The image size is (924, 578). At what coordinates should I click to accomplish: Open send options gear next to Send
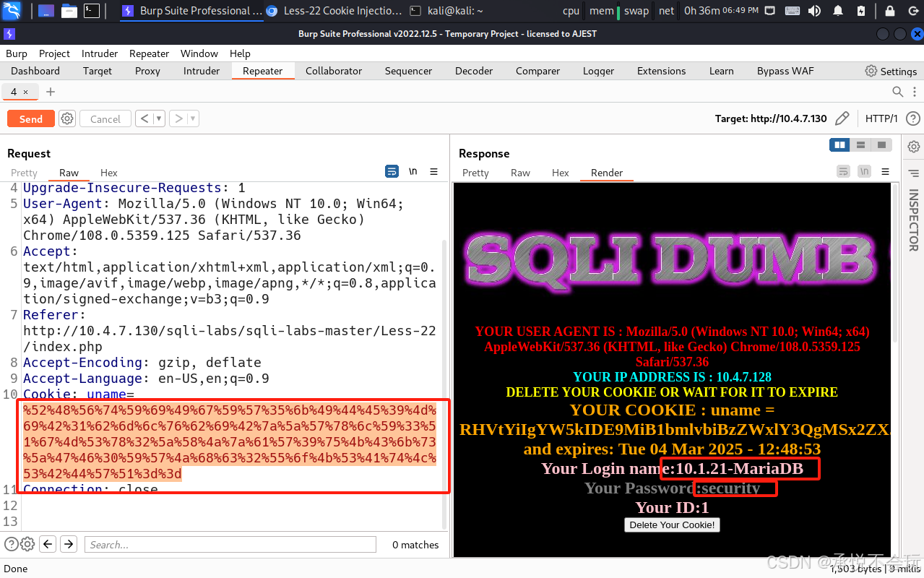tap(67, 118)
